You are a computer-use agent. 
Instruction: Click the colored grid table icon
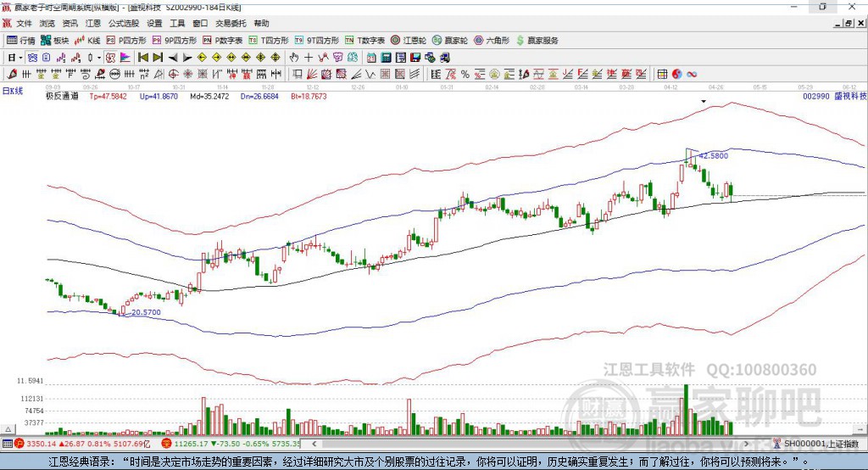(x=662, y=75)
